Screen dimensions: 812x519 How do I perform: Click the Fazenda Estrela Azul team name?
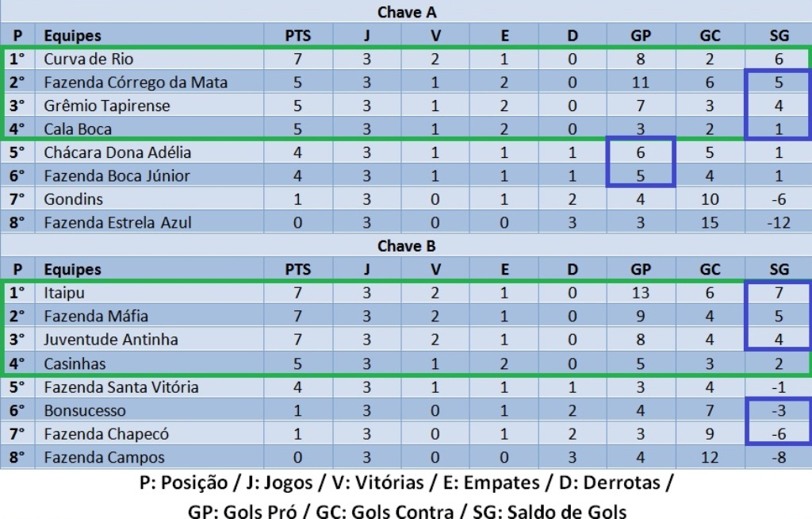pyautogui.click(x=117, y=222)
